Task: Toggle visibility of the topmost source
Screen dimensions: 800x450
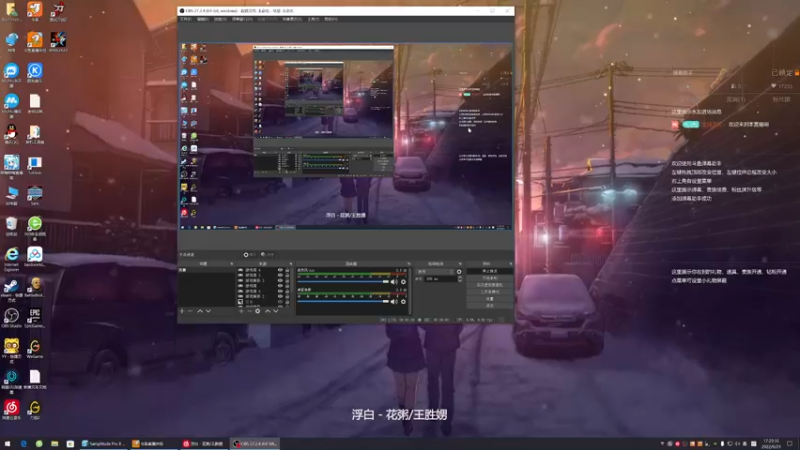Action: [x=280, y=270]
